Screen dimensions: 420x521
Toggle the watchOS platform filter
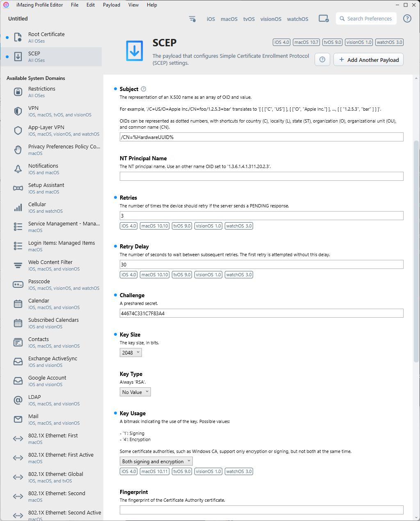(x=298, y=19)
